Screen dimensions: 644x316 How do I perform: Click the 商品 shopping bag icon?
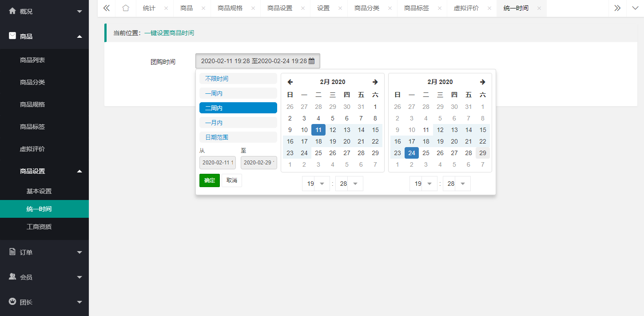click(12, 36)
